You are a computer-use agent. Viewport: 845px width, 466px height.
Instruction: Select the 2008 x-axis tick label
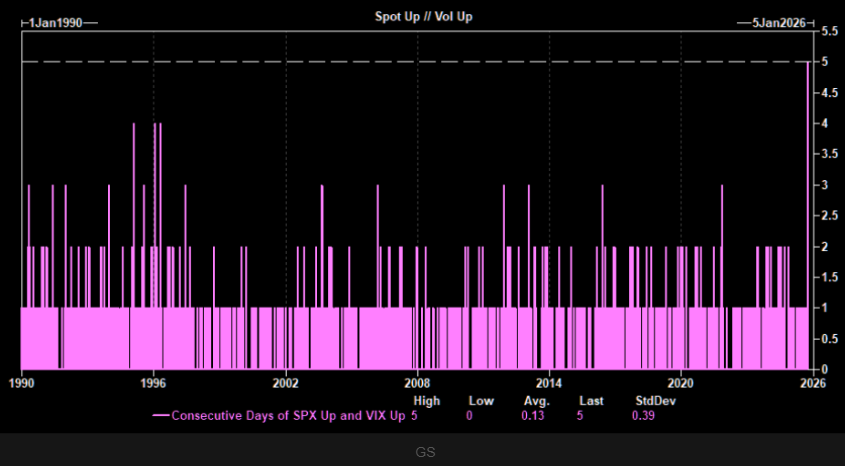(417, 383)
